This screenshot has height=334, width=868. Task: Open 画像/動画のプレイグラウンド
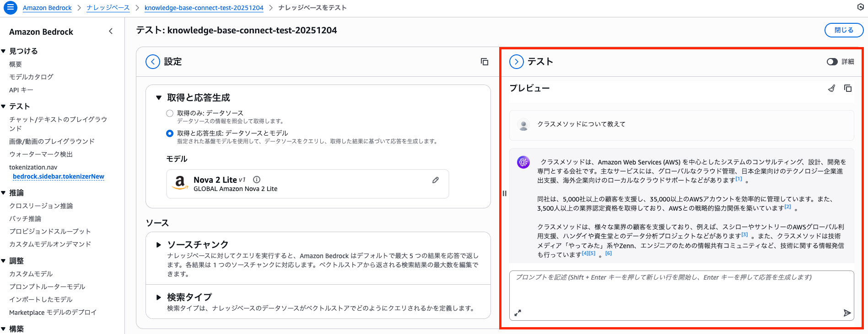pyautogui.click(x=52, y=141)
